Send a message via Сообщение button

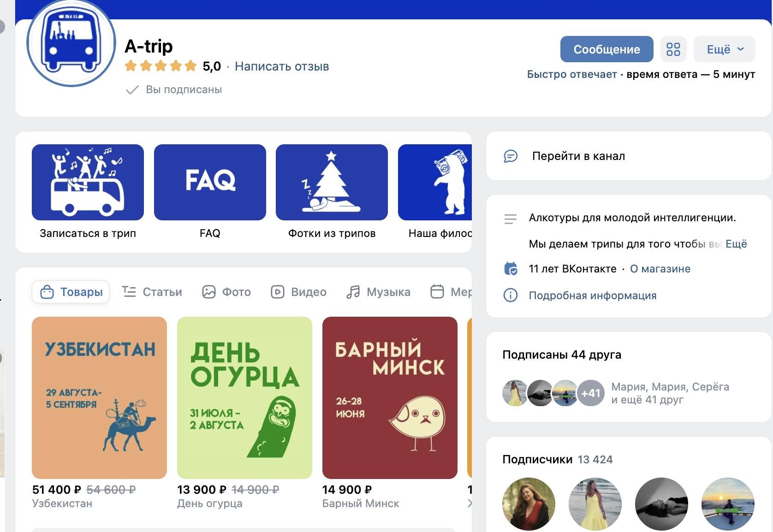coord(607,49)
